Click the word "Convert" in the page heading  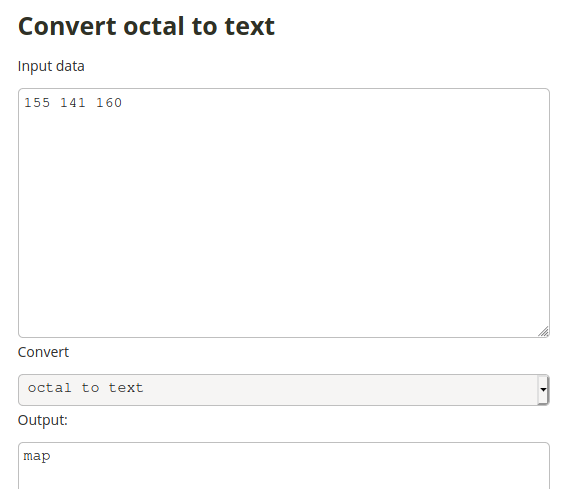[67, 27]
